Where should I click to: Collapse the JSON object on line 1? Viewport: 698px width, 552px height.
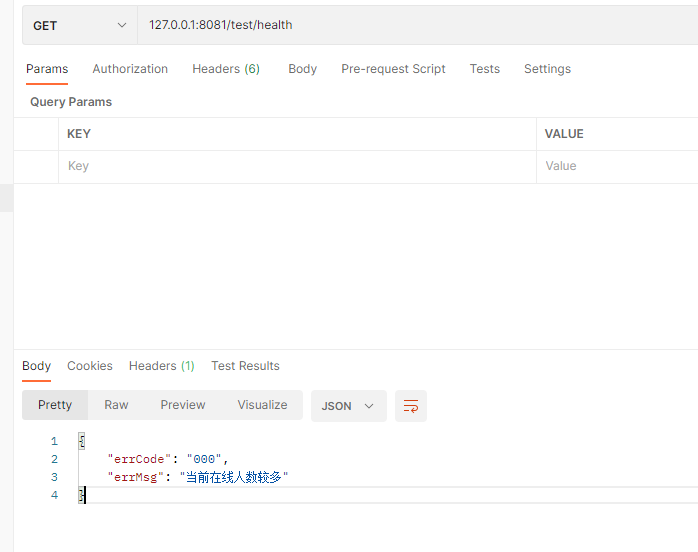81,441
